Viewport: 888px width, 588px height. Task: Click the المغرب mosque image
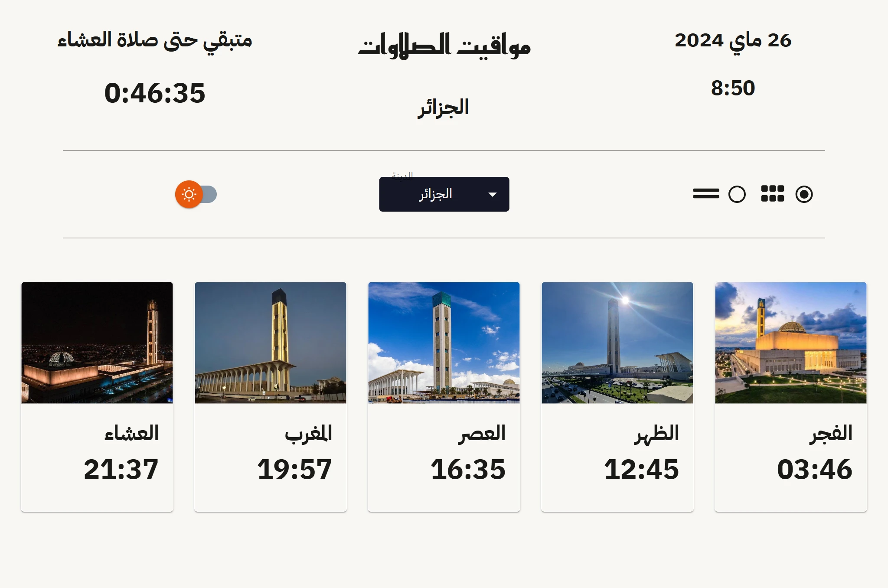[x=270, y=343]
